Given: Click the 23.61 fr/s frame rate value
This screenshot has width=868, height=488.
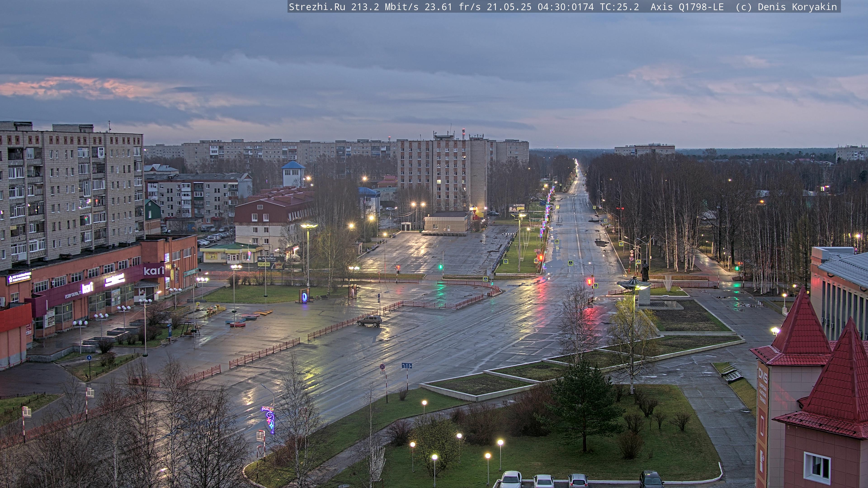Looking at the screenshot, I should (452, 7).
